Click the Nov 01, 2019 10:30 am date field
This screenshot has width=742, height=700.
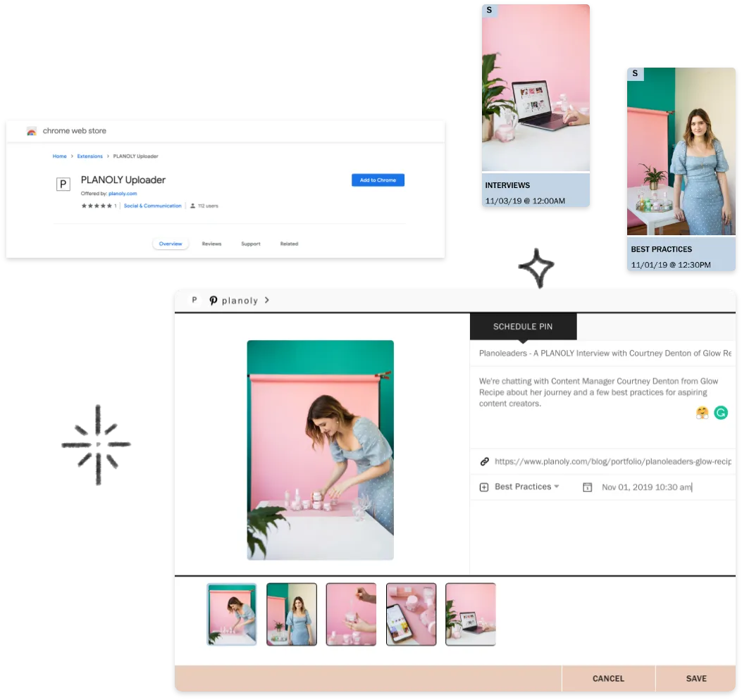646,487
